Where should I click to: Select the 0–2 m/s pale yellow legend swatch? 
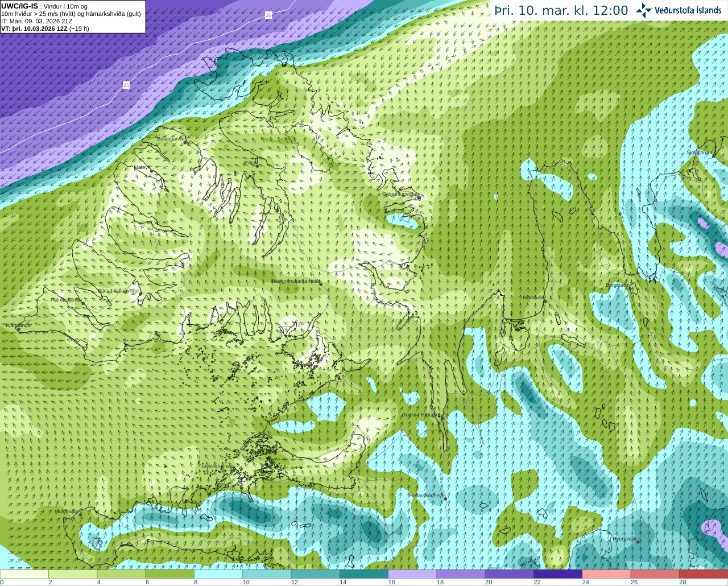[24, 574]
